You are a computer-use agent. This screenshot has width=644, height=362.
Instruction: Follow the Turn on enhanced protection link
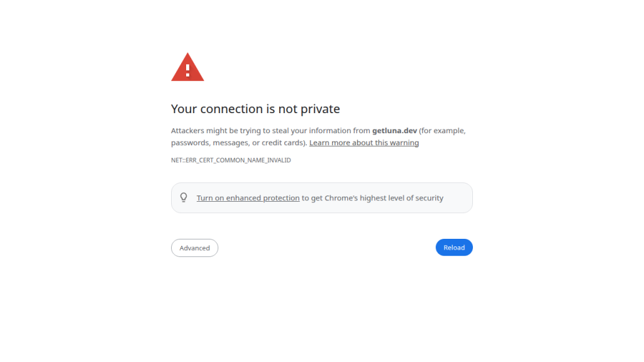click(x=248, y=198)
